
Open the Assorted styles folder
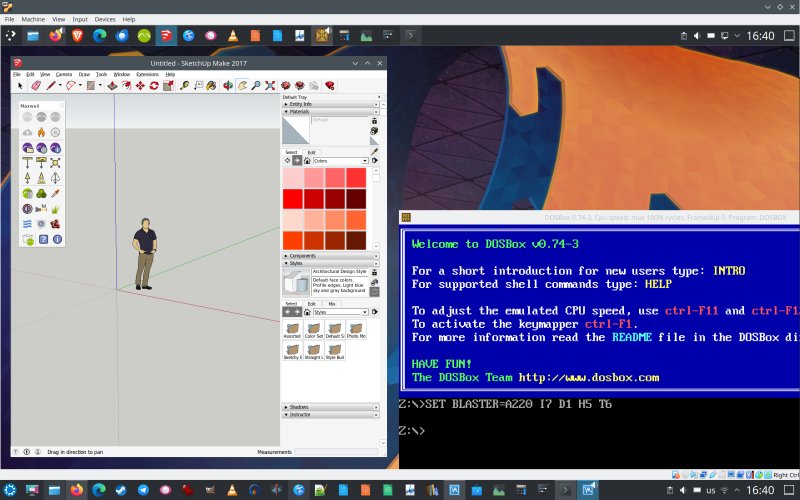tap(292, 330)
